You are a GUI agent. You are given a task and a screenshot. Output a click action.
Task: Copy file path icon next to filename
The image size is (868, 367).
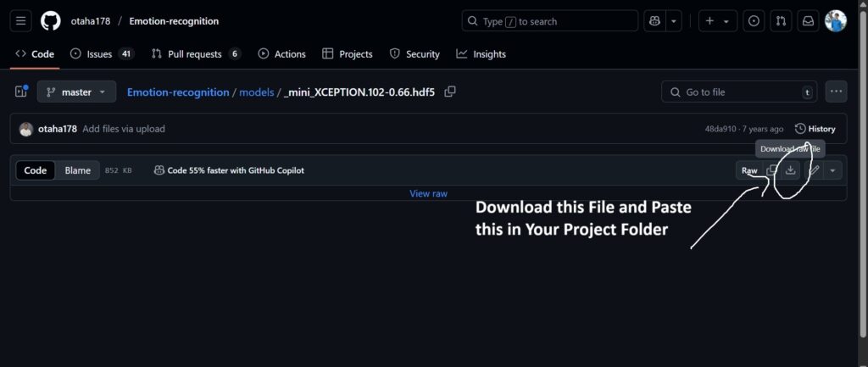click(x=450, y=92)
